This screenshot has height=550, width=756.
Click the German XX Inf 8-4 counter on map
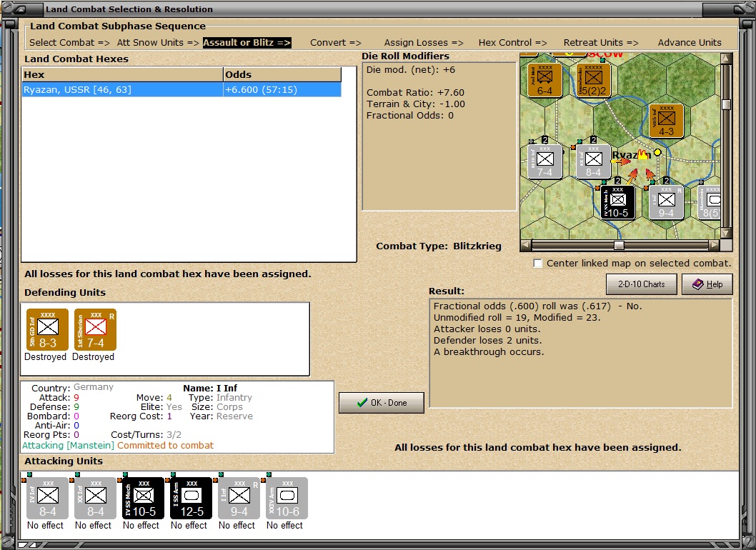[x=594, y=162]
